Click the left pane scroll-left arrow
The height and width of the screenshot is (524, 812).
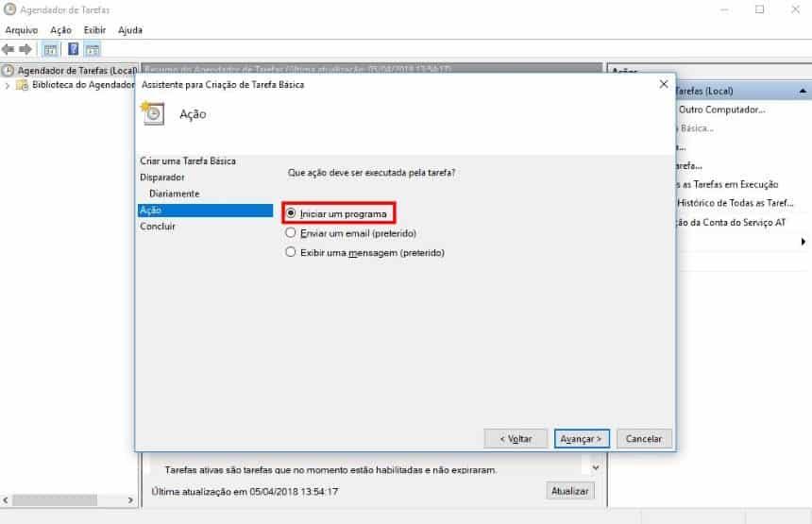[x=5, y=500]
